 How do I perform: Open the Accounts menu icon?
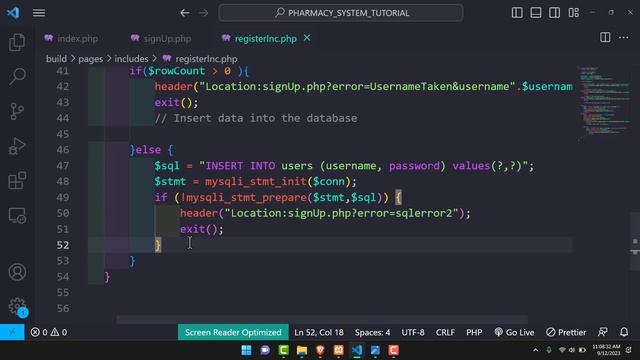[17, 272]
